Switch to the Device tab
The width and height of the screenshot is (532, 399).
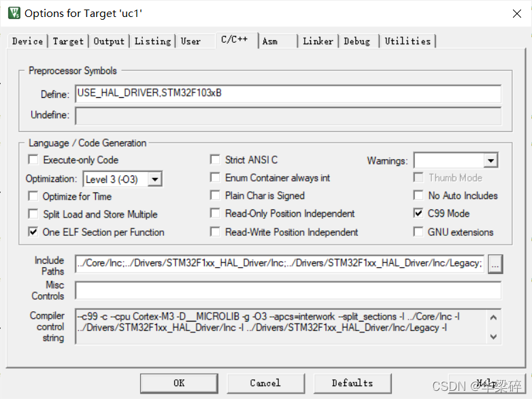tap(27, 41)
